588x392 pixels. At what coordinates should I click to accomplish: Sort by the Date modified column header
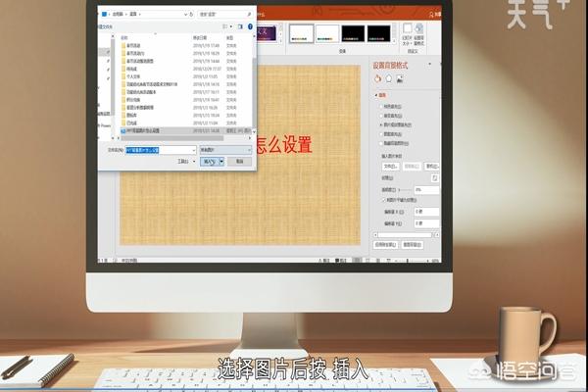pos(201,37)
